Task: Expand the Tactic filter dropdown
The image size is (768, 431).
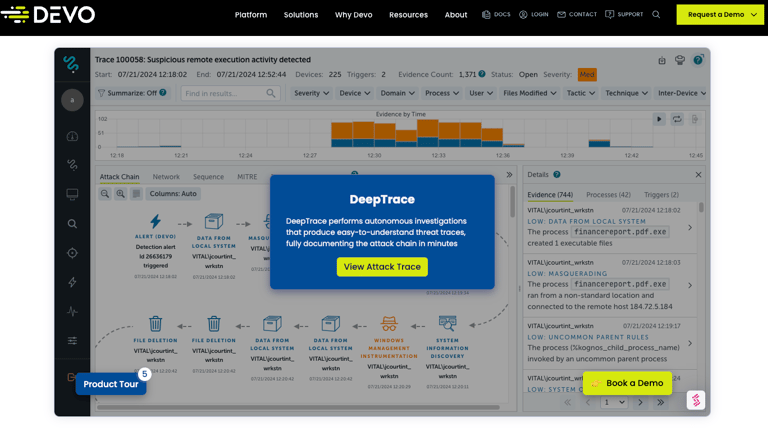Action: pyautogui.click(x=581, y=93)
